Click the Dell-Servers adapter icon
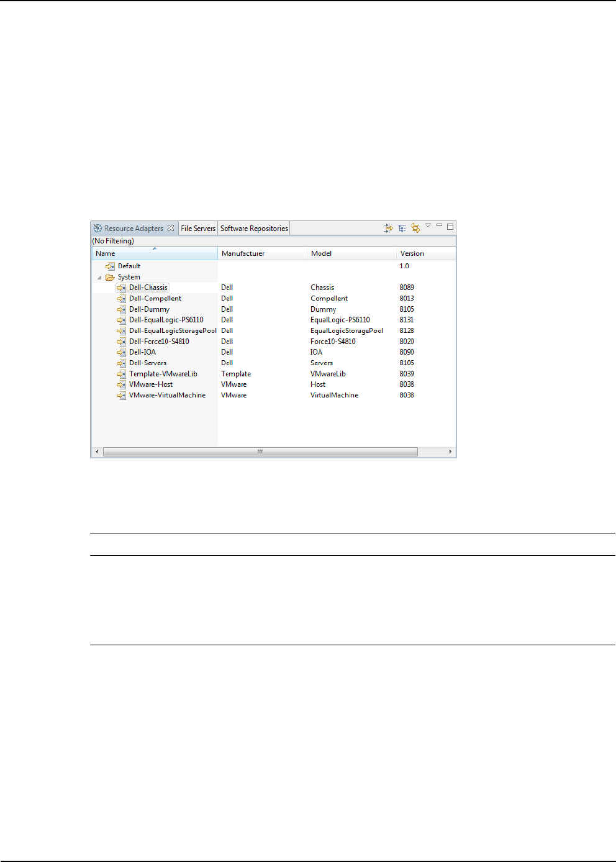Image resolution: width=616 pixels, height=862 pixels. coord(121,363)
